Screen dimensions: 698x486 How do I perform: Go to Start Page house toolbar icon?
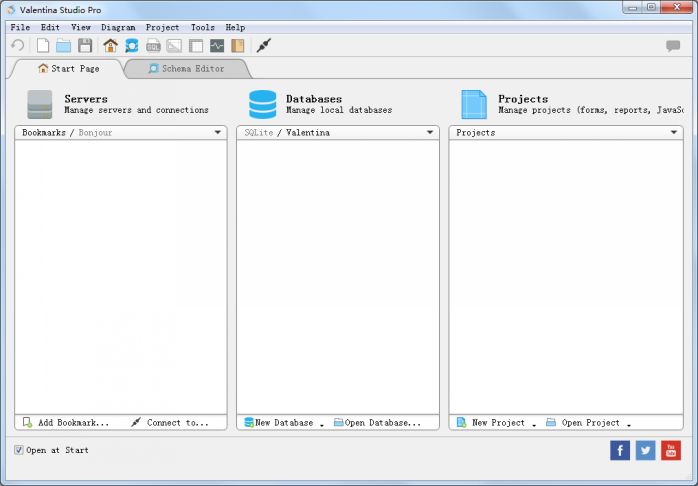pyautogui.click(x=110, y=45)
